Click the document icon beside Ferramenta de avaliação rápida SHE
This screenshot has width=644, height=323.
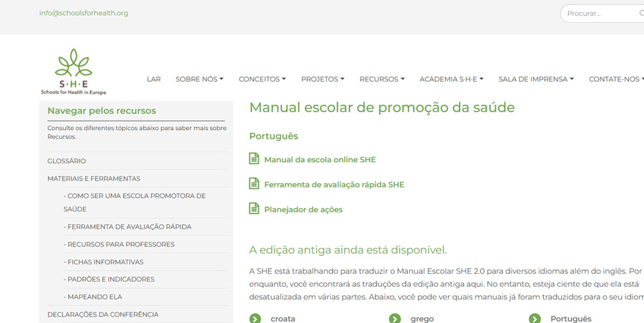(x=254, y=184)
